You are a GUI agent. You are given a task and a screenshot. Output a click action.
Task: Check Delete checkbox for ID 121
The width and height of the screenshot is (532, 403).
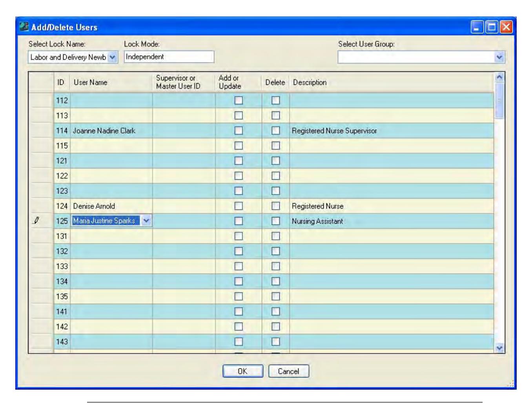pos(276,161)
